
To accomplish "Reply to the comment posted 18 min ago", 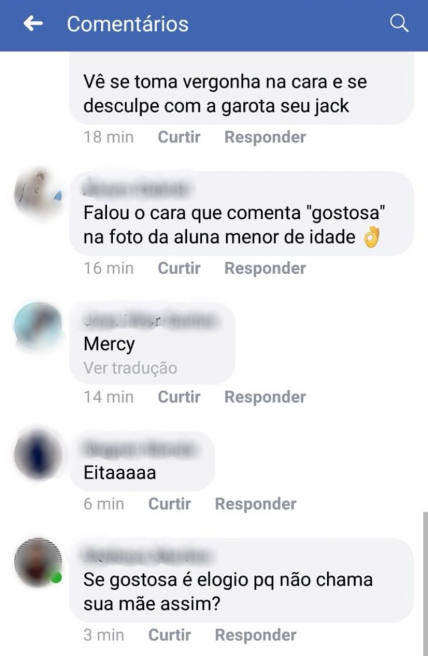I will (x=265, y=137).
